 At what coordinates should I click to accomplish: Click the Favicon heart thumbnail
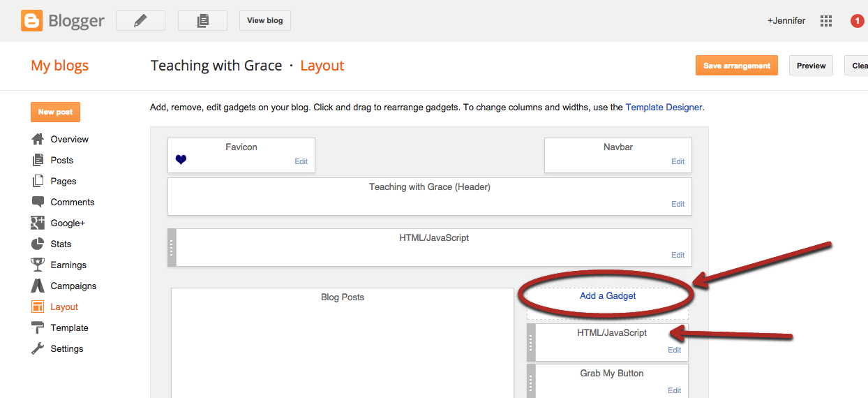(x=181, y=160)
